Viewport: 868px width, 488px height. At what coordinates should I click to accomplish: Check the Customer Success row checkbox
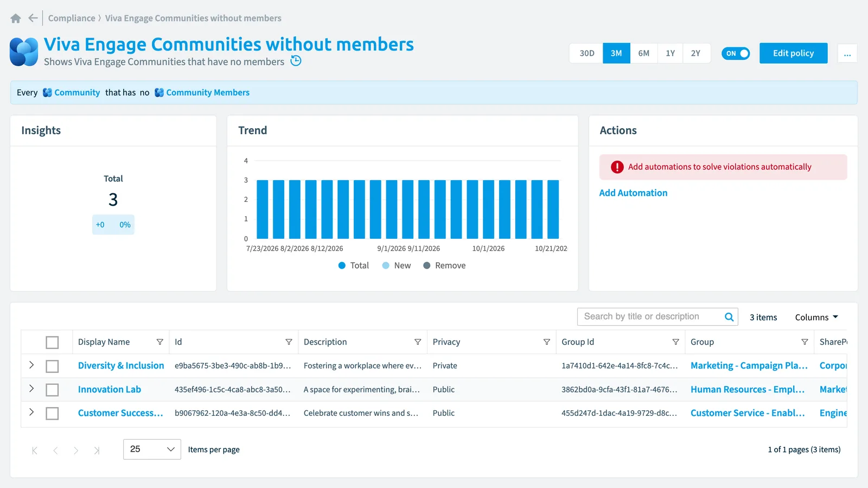point(52,414)
